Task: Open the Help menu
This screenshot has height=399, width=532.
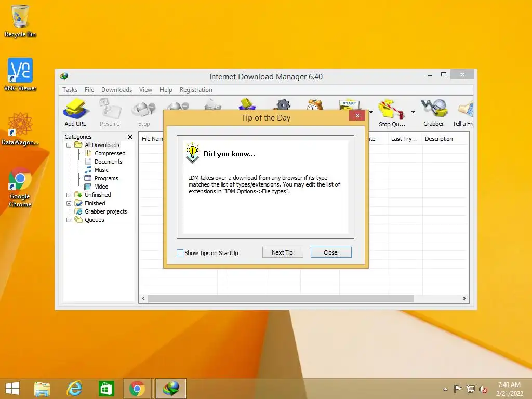Action: [166, 90]
